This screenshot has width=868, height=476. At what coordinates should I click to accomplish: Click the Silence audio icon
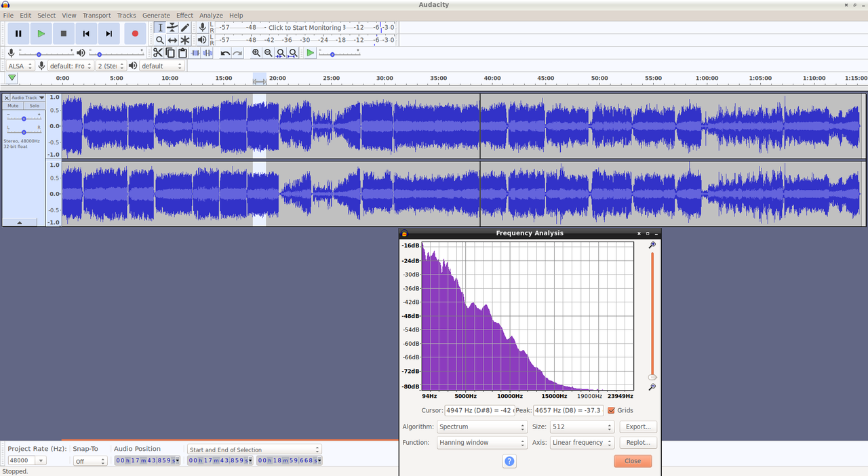(208, 53)
